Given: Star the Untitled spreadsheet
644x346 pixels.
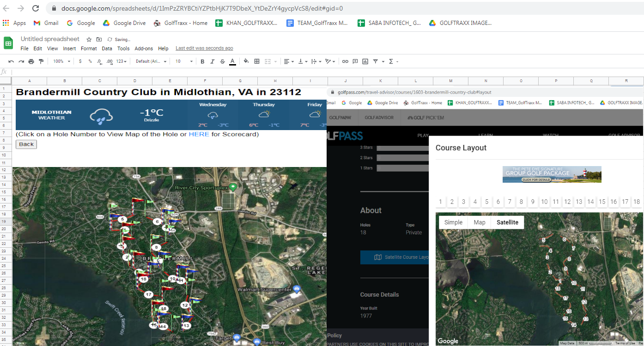Looking at the screenshot, I should (x=89, y=40).
